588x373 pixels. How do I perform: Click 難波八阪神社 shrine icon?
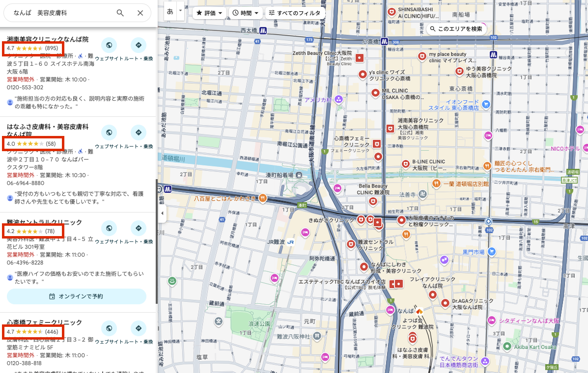(317, 336)
